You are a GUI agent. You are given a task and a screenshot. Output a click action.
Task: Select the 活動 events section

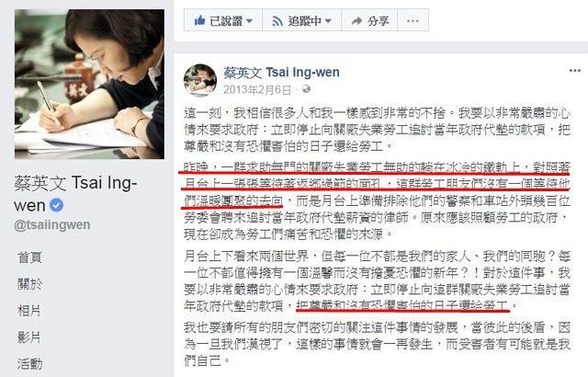[x=30, y=363]
